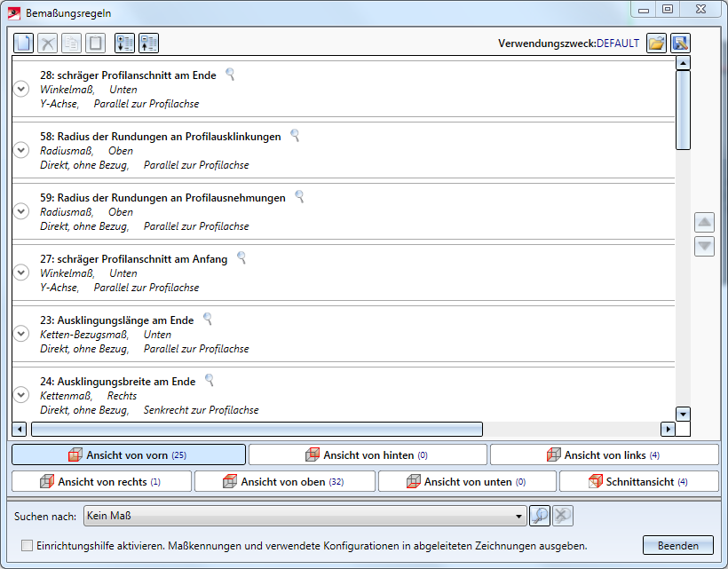Expand rule 27 schräger Profilanschnitt am Anfang
728x569 pixels.
pos(21,273)
